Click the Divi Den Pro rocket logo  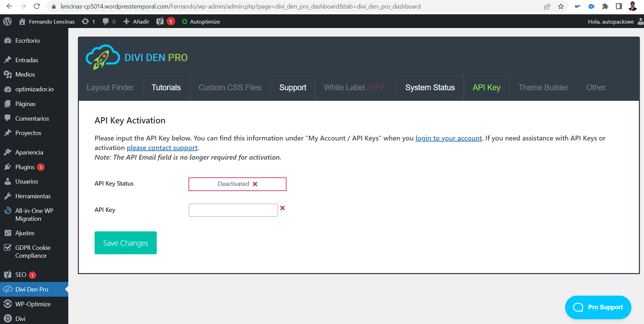(x=102, y=57)
